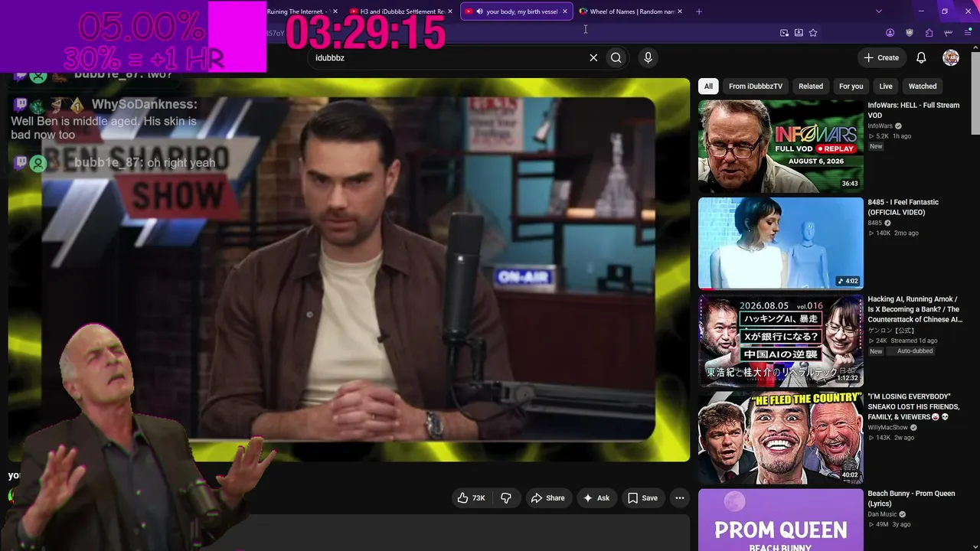Open the browser profile icon in toolbar
Image resolution: width=980 pixels, height=551 pixels.
coord(890,33)
